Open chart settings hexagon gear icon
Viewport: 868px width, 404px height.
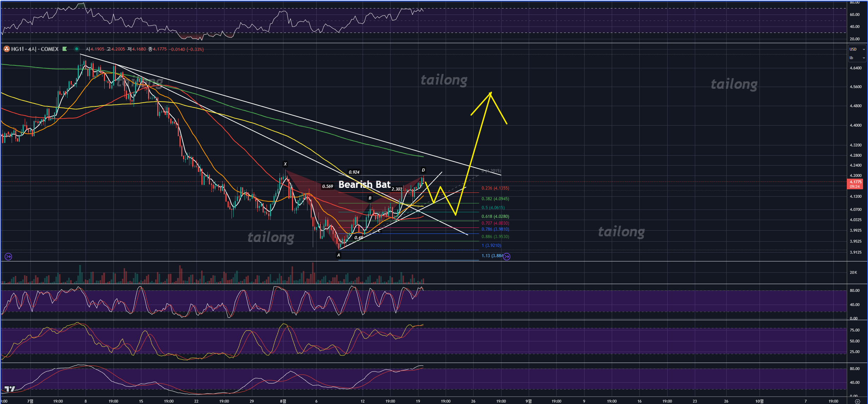coord(857,401)
